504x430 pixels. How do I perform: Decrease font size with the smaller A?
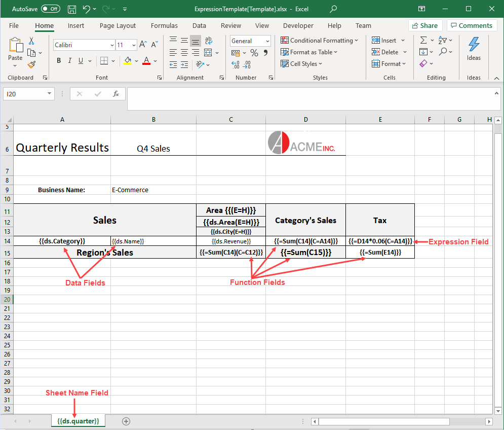(154, 45)
